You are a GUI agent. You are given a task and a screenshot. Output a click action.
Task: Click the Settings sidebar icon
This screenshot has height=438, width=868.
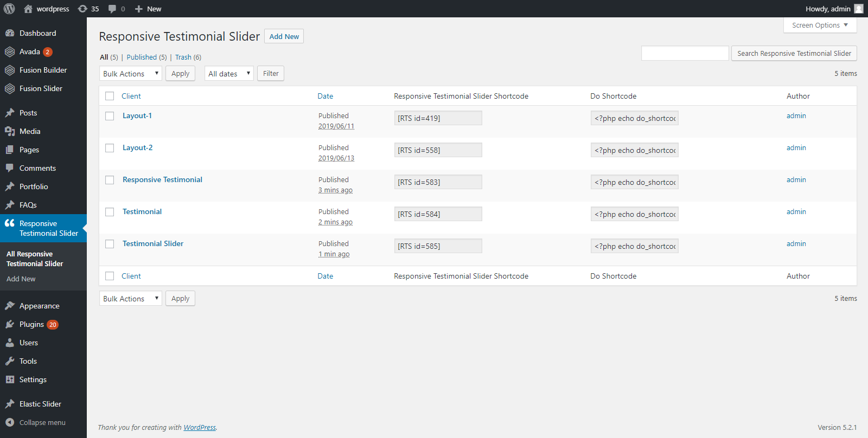coord(10,379)
